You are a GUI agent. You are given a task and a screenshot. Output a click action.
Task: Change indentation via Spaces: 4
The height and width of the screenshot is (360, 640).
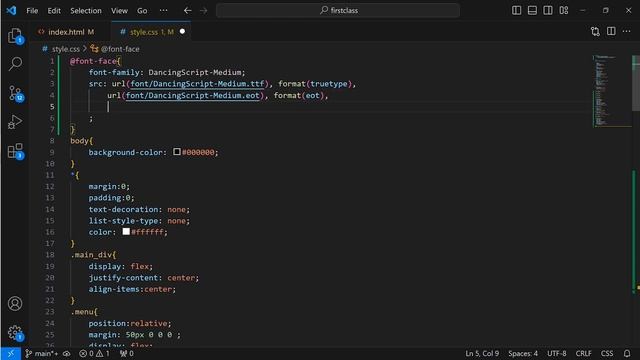523,353
